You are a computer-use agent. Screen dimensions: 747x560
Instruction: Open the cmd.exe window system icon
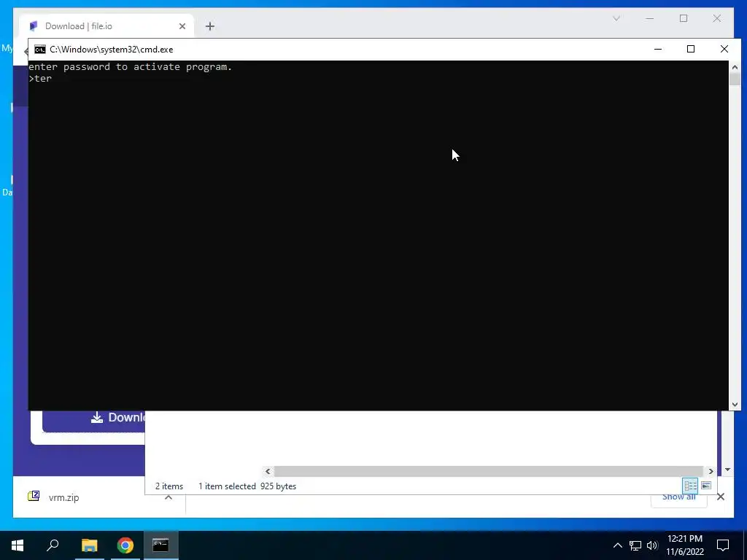point(40,50)
